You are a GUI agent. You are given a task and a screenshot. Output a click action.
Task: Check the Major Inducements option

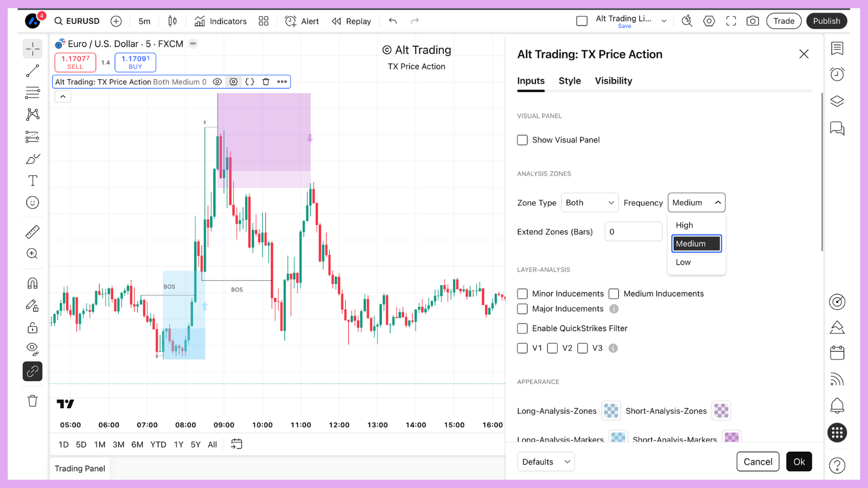(522, 309)
